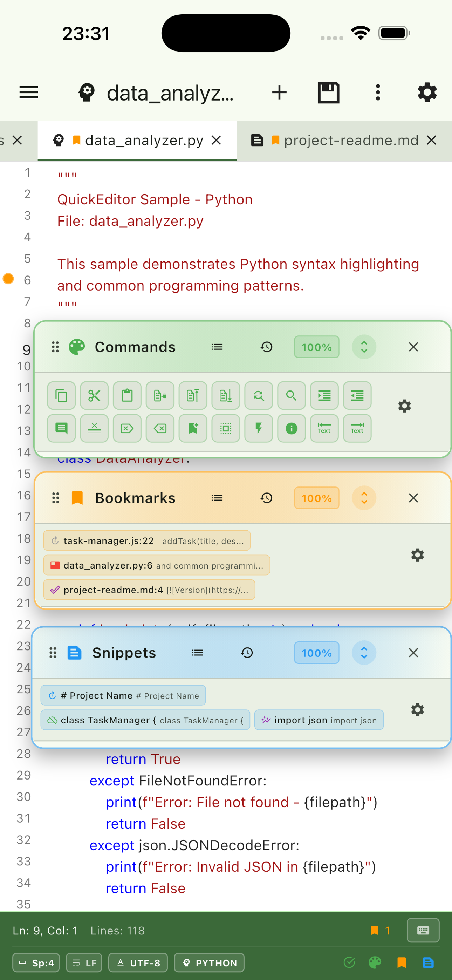Toggle Commands panel via palette status icon

point(375,962)
